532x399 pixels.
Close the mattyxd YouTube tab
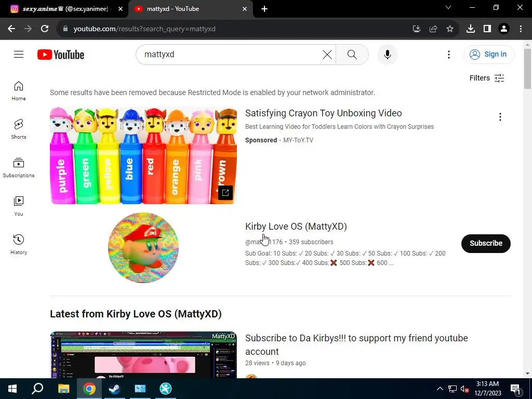tap(245, 9)
